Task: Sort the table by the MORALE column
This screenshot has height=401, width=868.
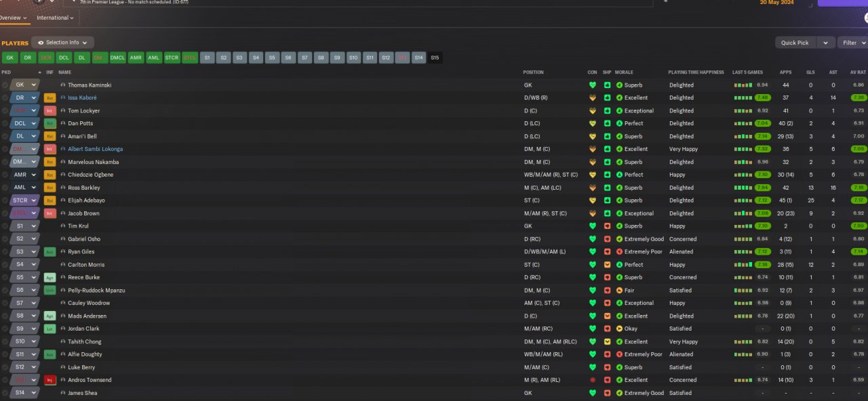Action: coord(624,72)
